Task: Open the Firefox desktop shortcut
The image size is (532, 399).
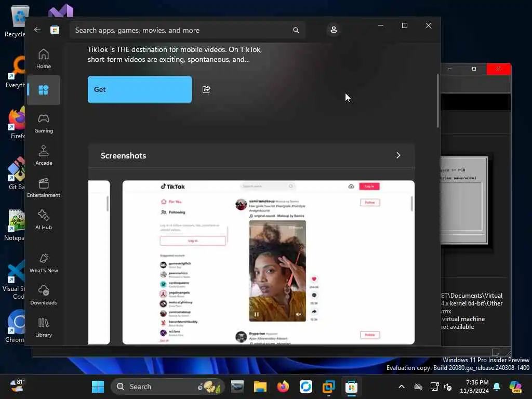Action: [x=16, y=123]
